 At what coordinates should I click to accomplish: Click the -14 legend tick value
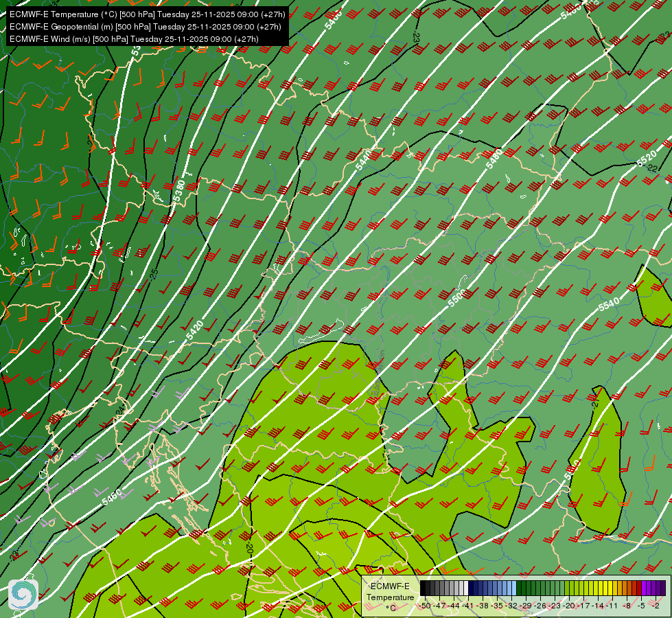(x=598, y=606)
